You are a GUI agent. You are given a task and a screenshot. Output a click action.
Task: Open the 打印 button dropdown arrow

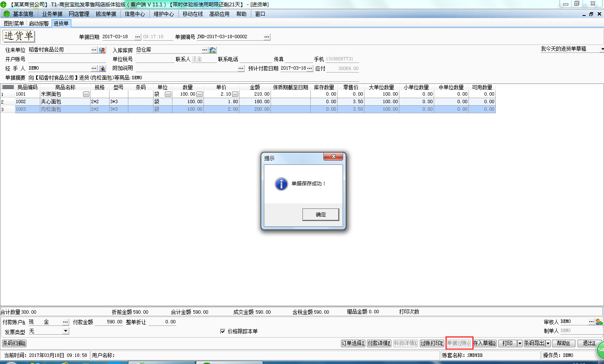520,343
